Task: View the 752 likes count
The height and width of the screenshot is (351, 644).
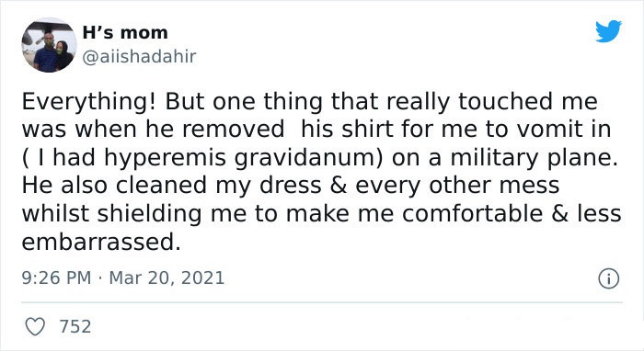Action: click(75, 327)
